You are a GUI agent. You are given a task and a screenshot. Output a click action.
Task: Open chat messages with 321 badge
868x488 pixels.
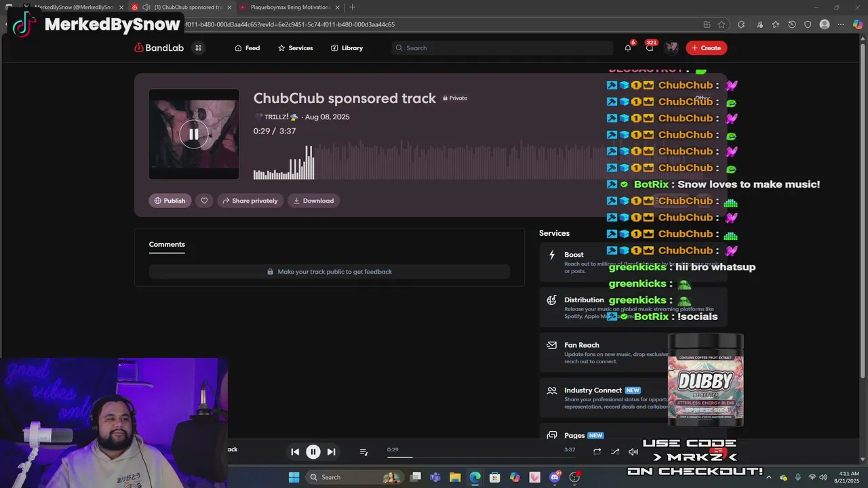point(650,48)
